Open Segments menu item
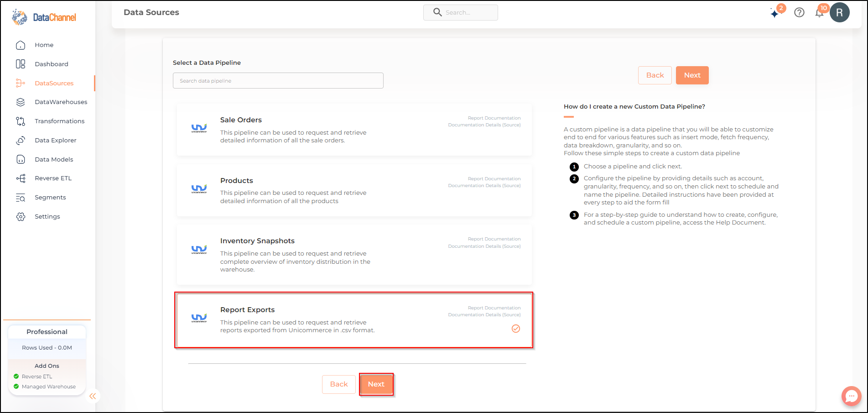This screenshot has height=413, width=868. click(50, 197)
